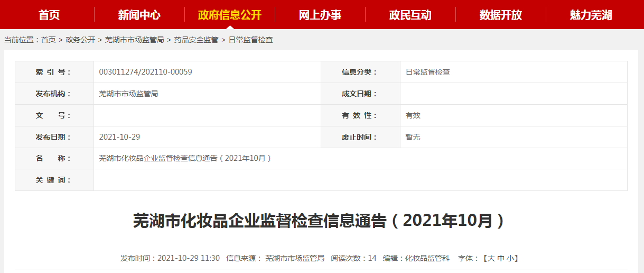Click the 信息来源 芜湖市市场监管局 text
Screen dimensions: 644x273
coord(275,258)
